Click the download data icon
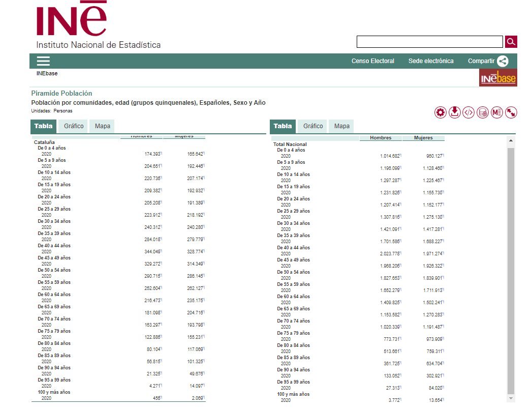The image size is (532, 409). click(x=454, y=113)
